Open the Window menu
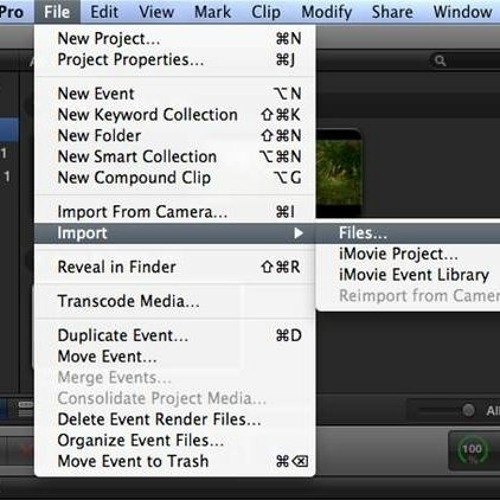 463,12
